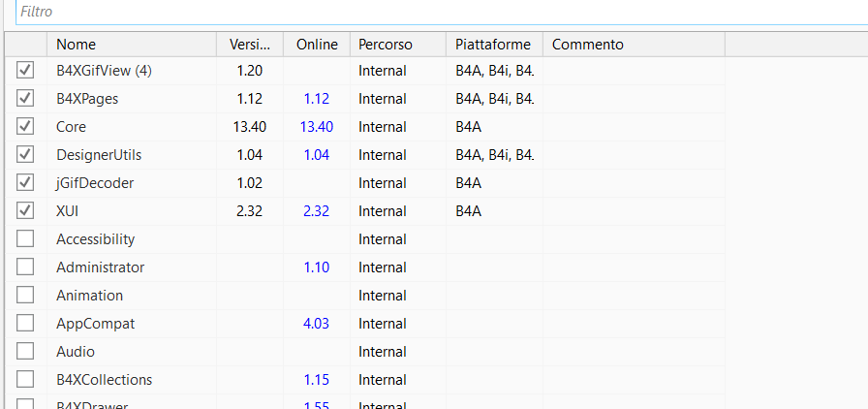Click installed version 1.20 of B4XGifView
The width and height of the screenshot is (868, 409).
[x=250, y=71]
